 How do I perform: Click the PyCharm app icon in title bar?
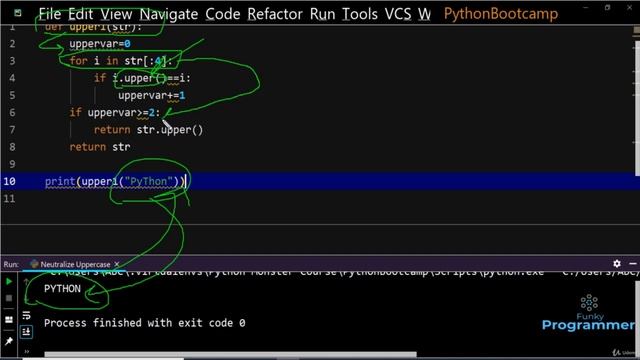click(18, 13)
